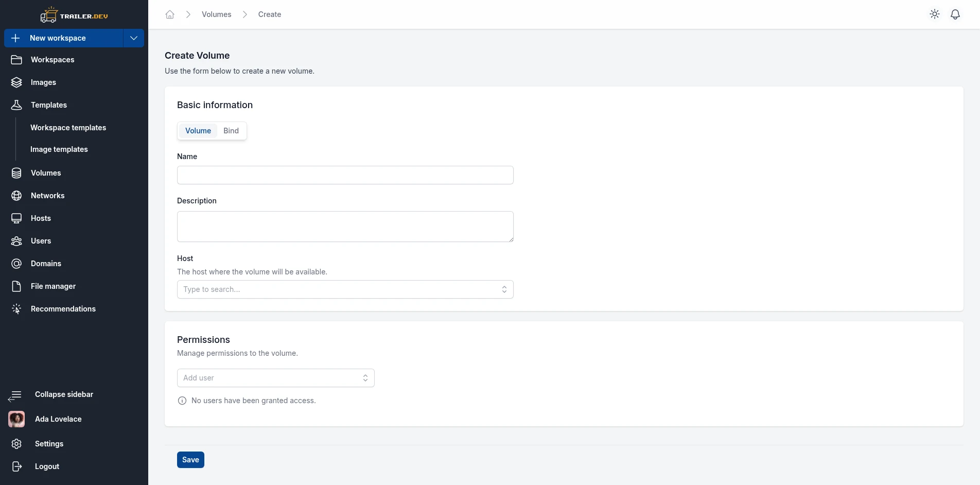Open Workspace templates submenu item

[68, 128]
